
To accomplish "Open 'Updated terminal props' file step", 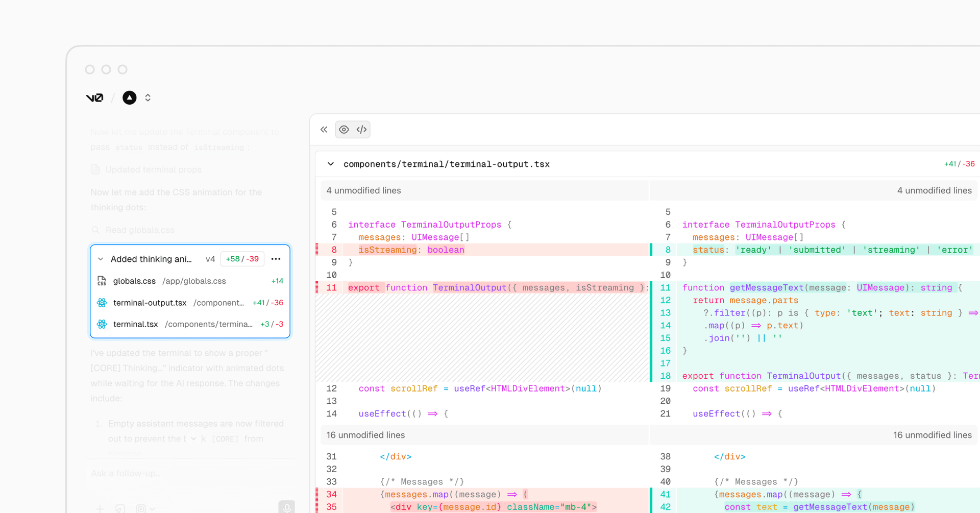I will click(153, 169).
